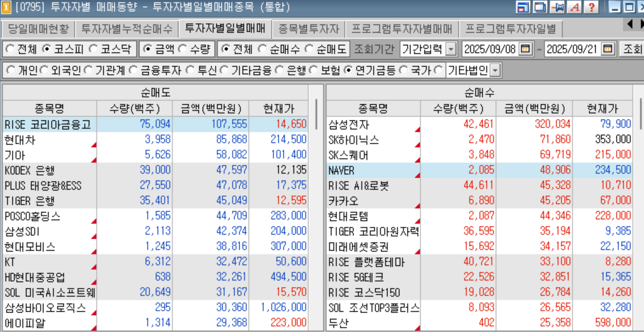This screenshot has height=332, width=644.
Task: Click the first window layout icon in title bar
Action: coord(523,7)
